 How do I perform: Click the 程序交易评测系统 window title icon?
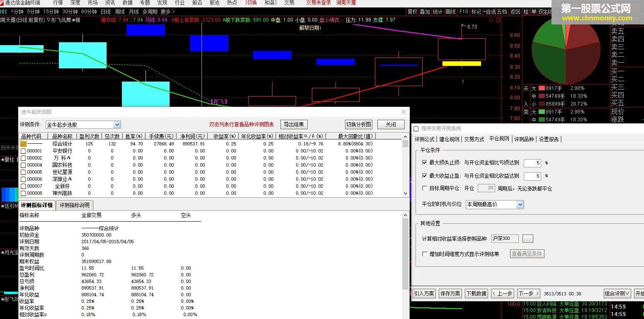416,128
